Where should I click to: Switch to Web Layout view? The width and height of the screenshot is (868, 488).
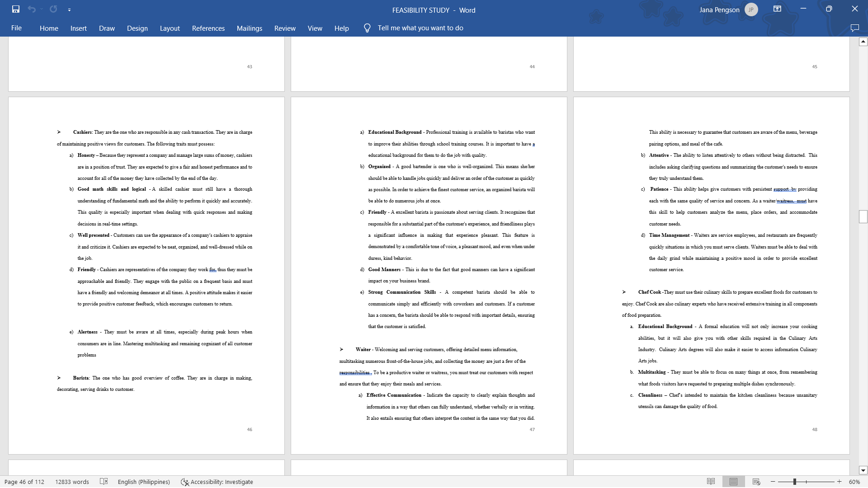pos(756,482)
